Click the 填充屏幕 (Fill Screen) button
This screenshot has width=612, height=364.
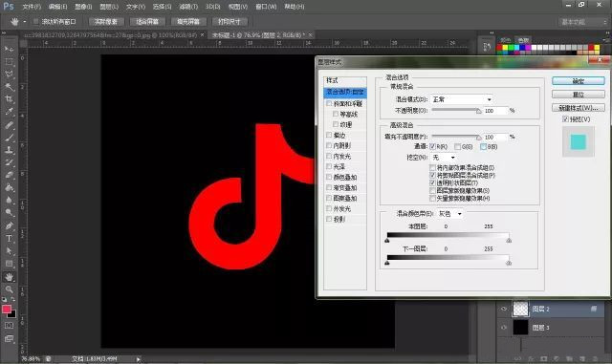click(x=188, y=22)
